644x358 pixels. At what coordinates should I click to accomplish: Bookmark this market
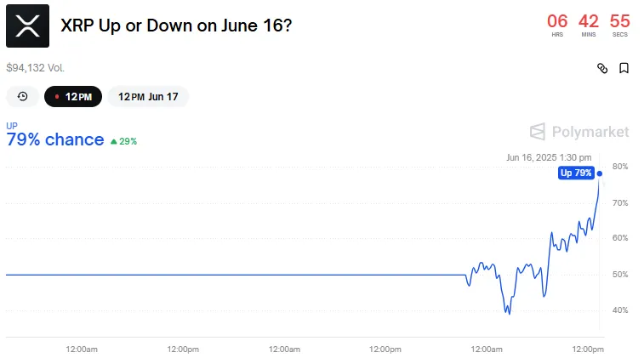coord(624,68)
